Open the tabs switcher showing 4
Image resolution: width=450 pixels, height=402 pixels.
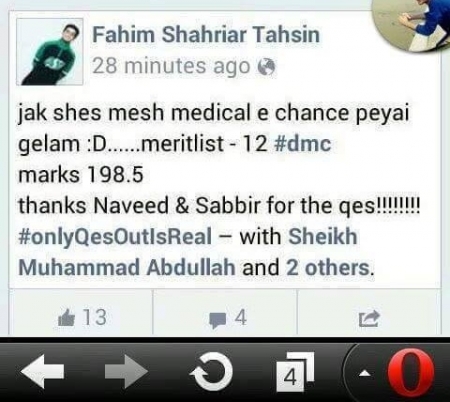[x=295, y=372]
